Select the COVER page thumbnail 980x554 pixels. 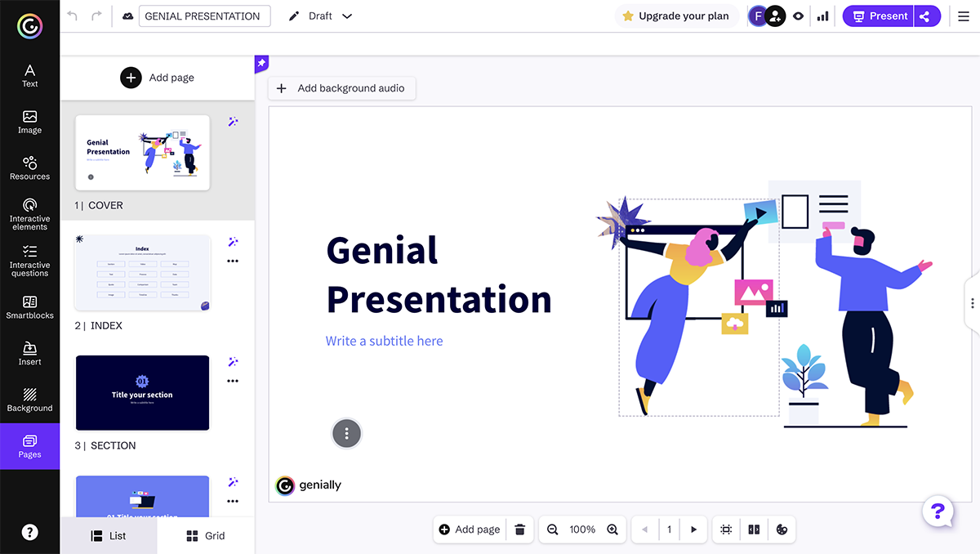142,153
